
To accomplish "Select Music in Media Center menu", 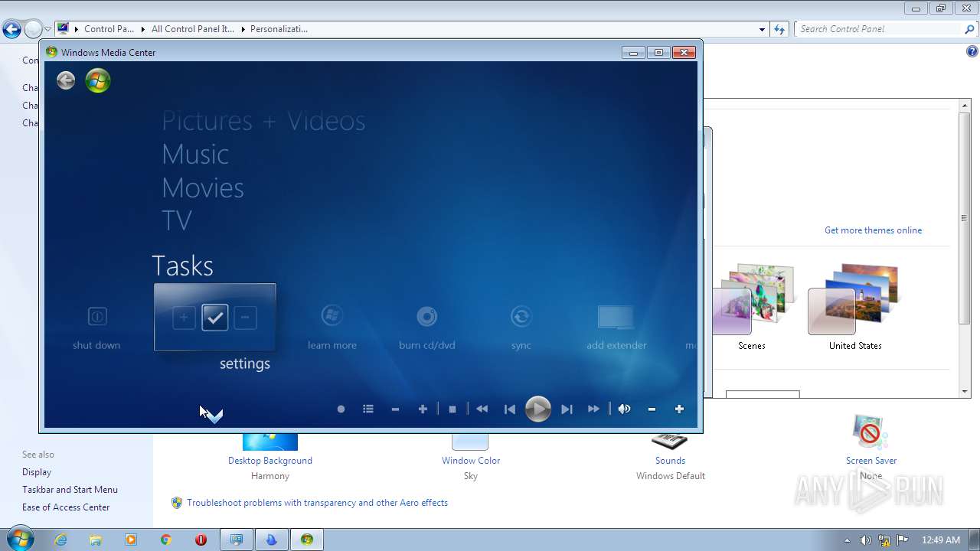I will click(x=195, y=155).
